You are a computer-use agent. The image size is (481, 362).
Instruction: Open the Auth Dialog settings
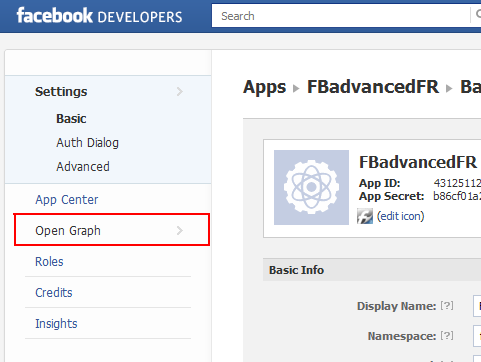(x=87, y=143)
